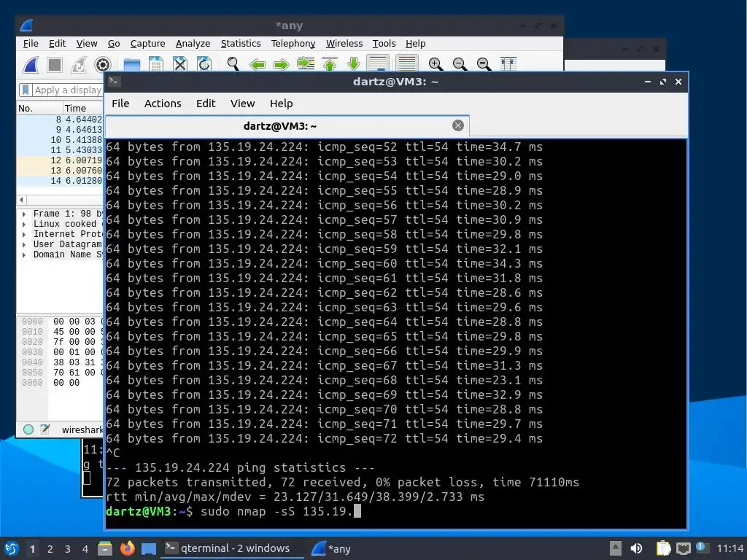Find a packet with magnifier icon
Viewport: 747px width, 560px height.
(233, 64)
